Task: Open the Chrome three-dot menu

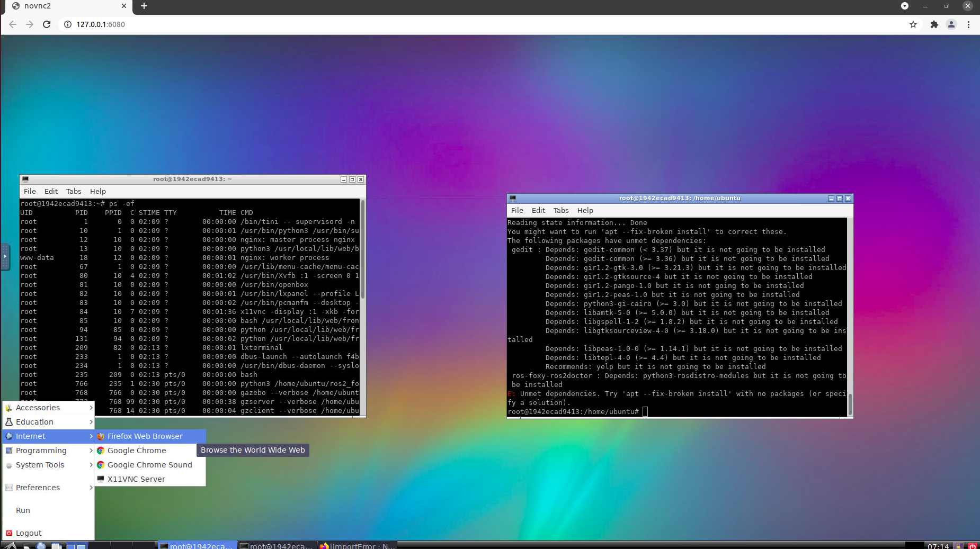Action: coord(968,24)
